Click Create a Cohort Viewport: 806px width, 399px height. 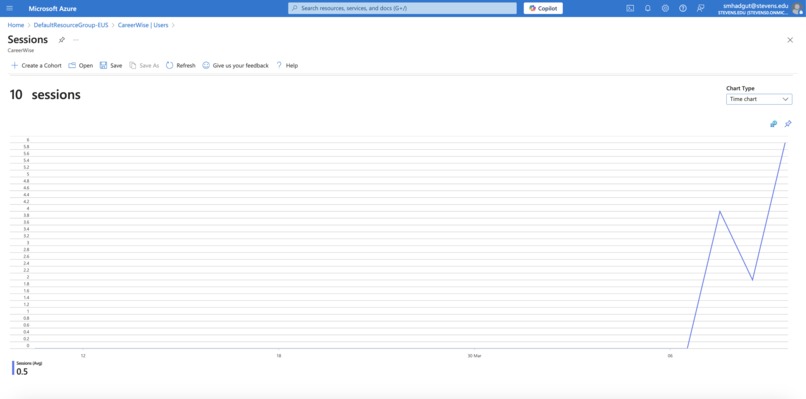[36, 65]
